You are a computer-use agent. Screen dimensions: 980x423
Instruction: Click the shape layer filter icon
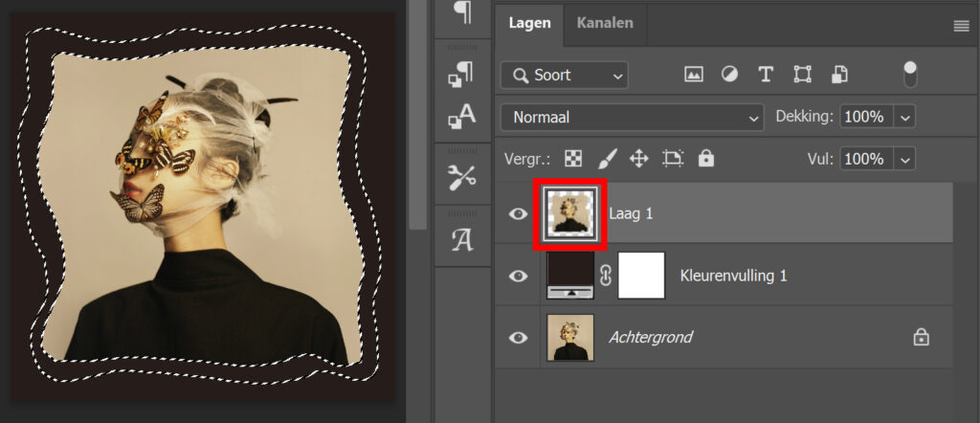click(802, 75)
